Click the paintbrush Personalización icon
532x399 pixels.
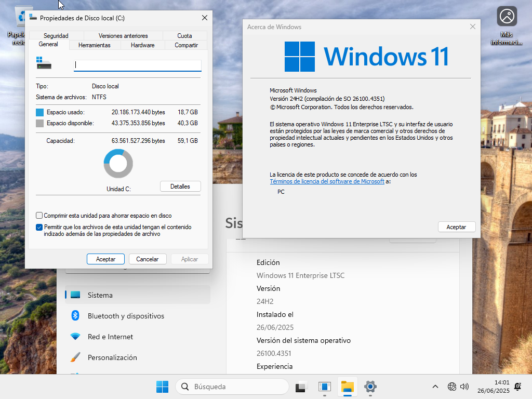(75, 357)
